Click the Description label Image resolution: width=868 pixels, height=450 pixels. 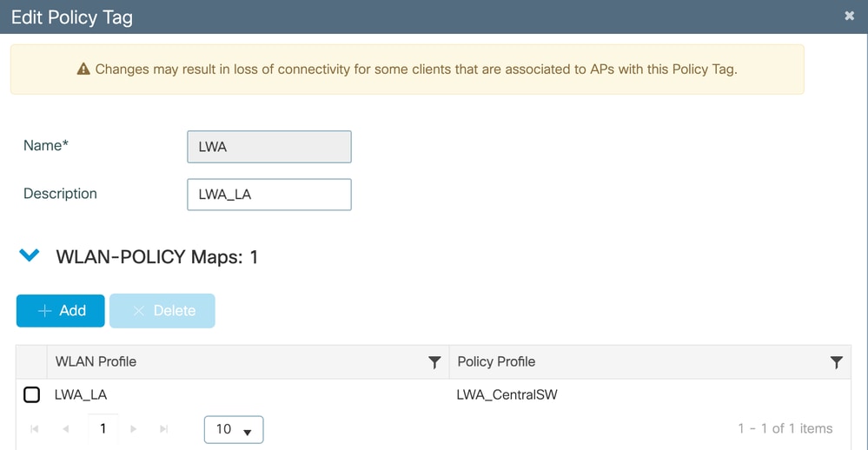[x=60, y=194]
